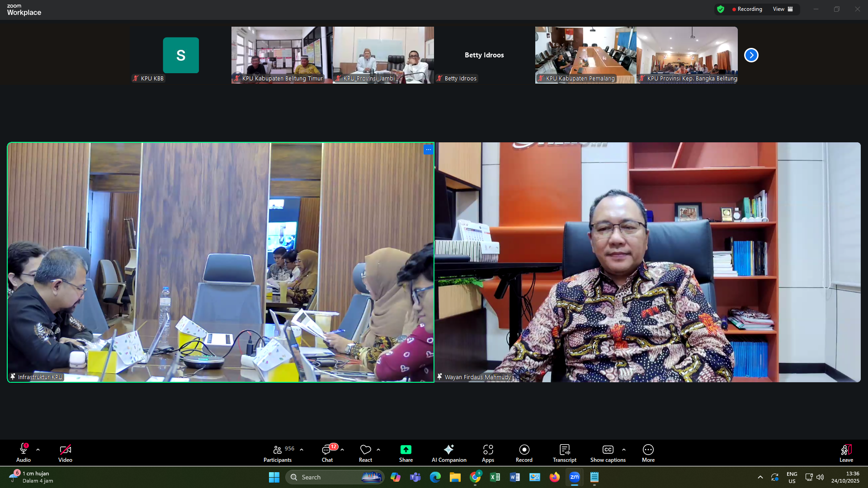Expand captions options arrow
Image resolution: width=868 pixels, height=488 pixels.
pos(624,450)
